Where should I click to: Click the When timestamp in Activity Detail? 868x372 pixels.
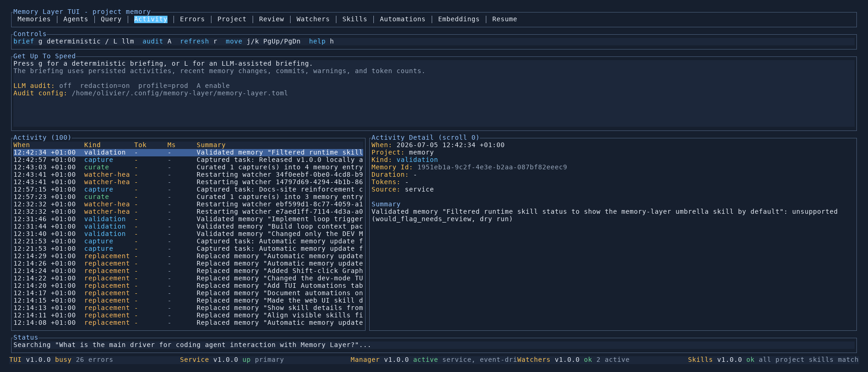(x=451, y=145)
